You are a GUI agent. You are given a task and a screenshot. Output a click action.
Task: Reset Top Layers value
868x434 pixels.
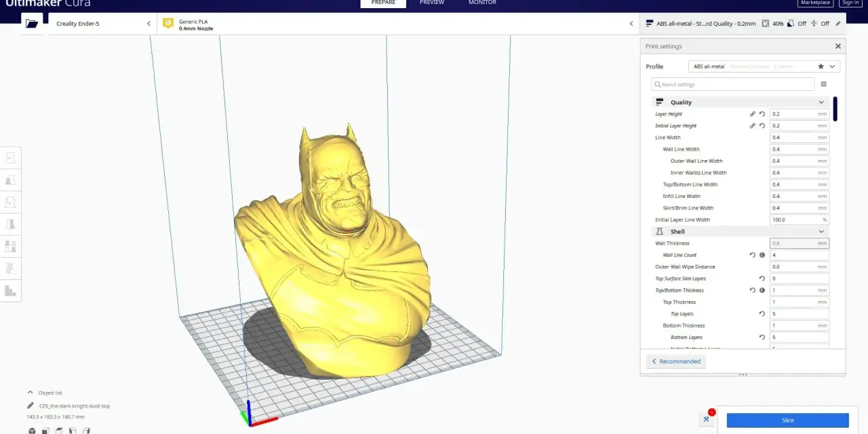(x=762, y=314)
